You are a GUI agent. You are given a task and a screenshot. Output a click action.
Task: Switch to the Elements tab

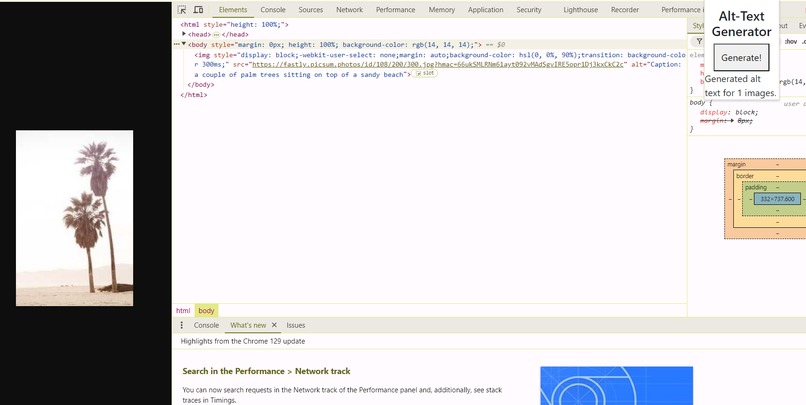233,10
